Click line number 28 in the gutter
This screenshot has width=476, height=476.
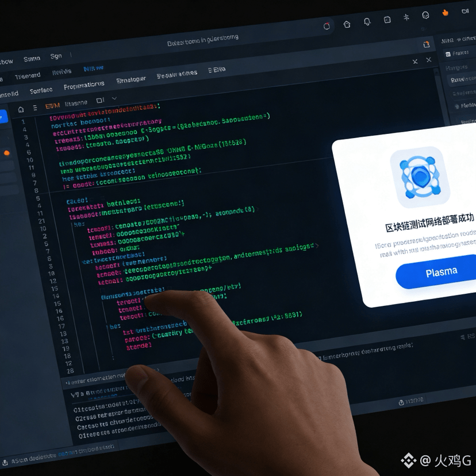(x=70, y=371)
